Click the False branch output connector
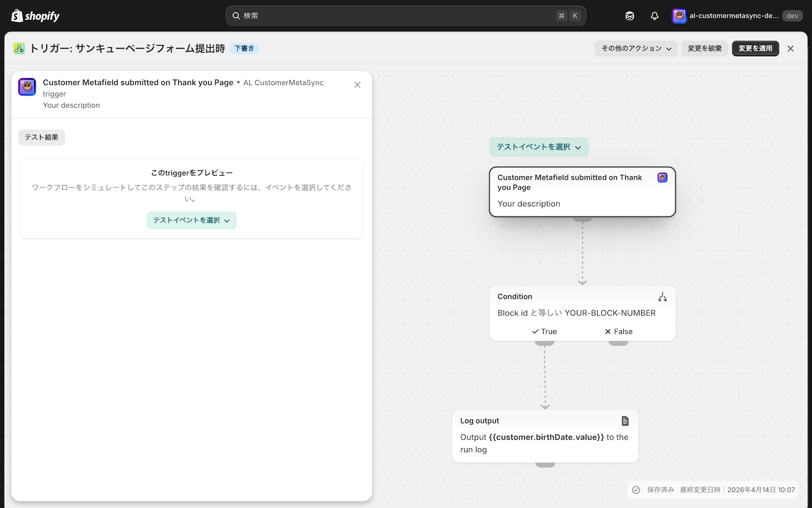 [619, 343]
